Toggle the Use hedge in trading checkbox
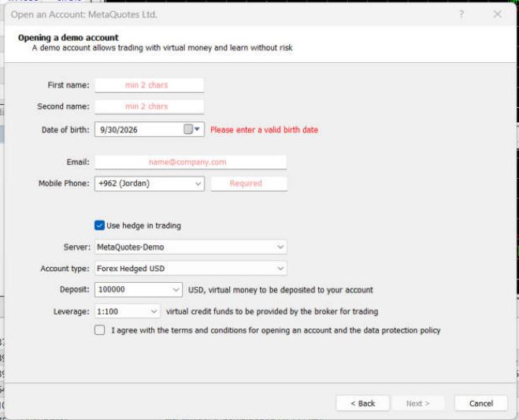 coord(100,225)
